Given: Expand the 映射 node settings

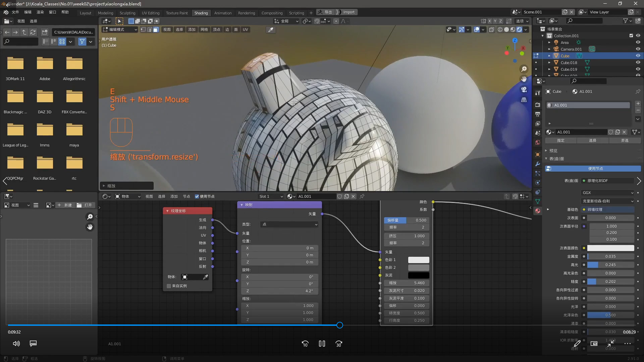Looking at the screenshot, I should (x=241, y=204).
